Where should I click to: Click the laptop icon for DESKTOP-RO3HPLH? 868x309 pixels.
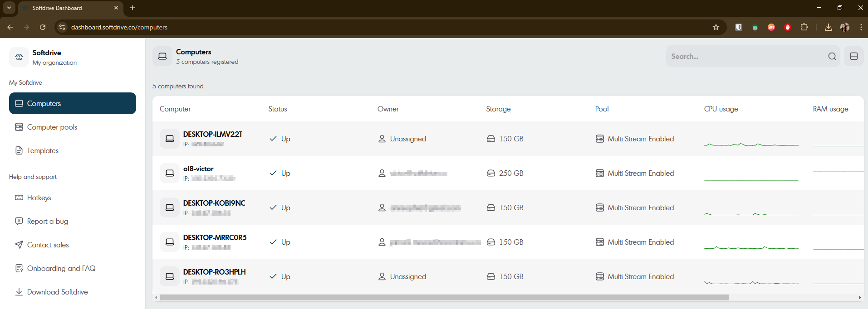click(170, 276)
